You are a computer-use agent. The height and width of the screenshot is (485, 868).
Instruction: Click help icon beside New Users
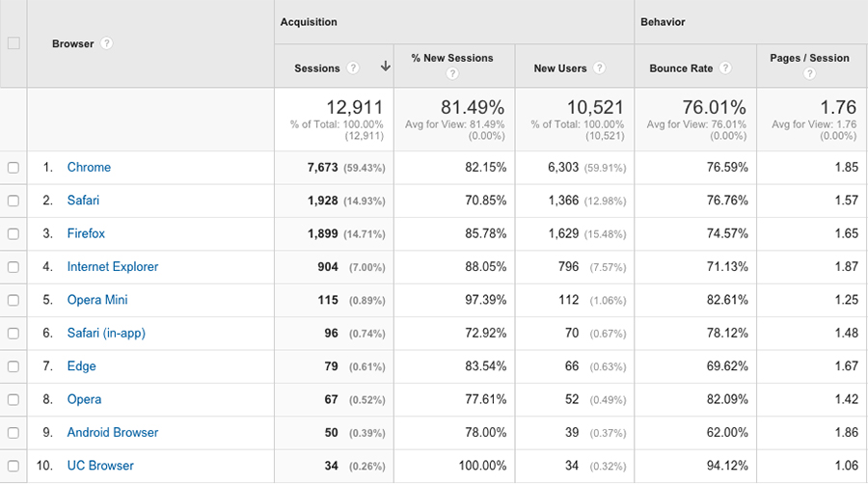[599, 68]
